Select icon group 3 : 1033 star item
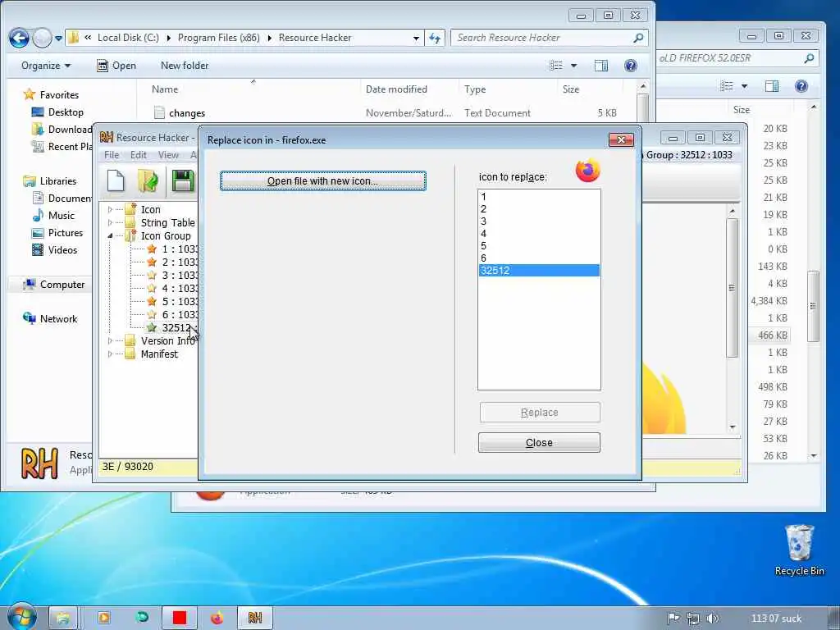Screen dimensions: 840x630 pos(174,276)
